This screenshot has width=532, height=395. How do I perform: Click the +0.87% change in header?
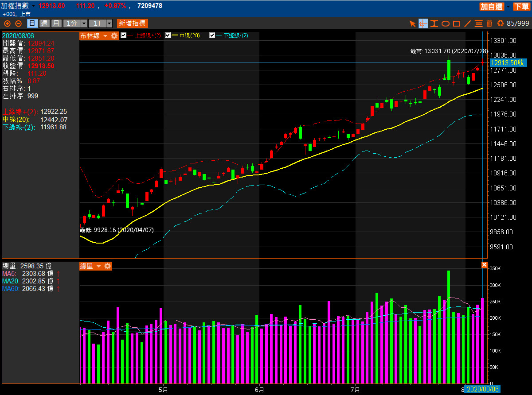coord(115,6)
